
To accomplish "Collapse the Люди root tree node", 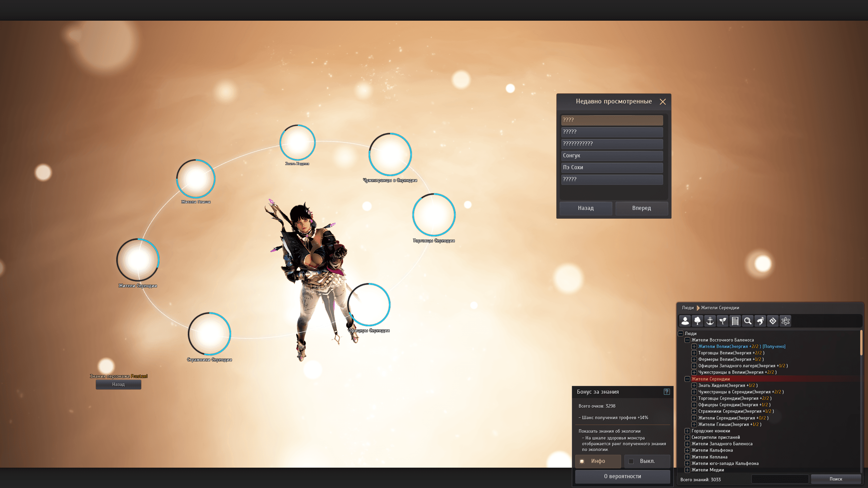I will tap(680, 333).
